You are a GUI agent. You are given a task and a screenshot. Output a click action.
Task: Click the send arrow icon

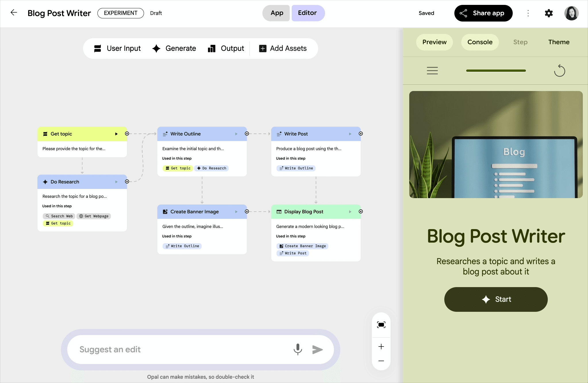pyautogui.click(x=317, y=349)
